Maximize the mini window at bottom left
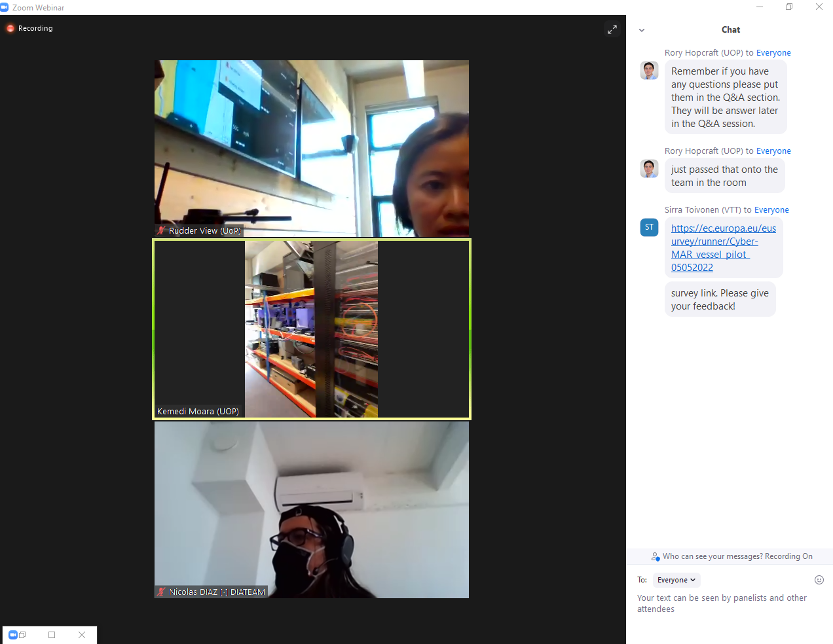833x644 pixels. coord(52,635)
